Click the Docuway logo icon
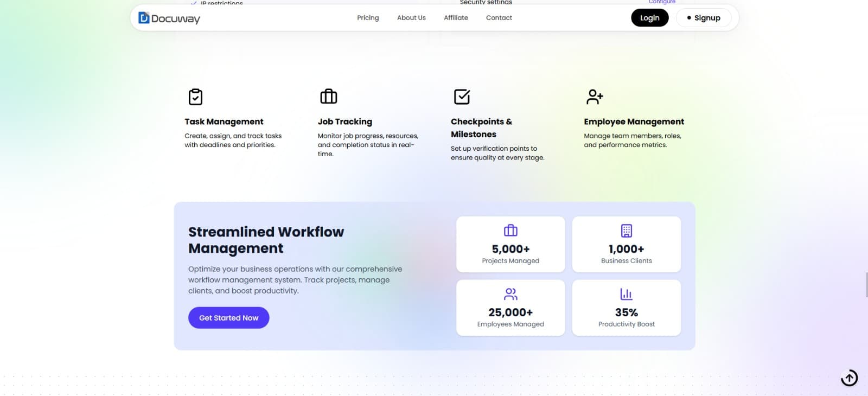 click(x=144, y=18)
